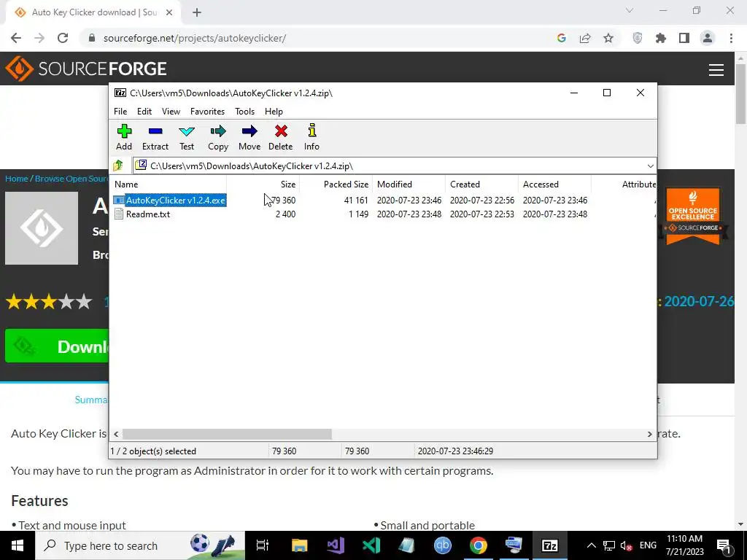
Task: Open the Windows Start menu
Action: tap(18, 545)
